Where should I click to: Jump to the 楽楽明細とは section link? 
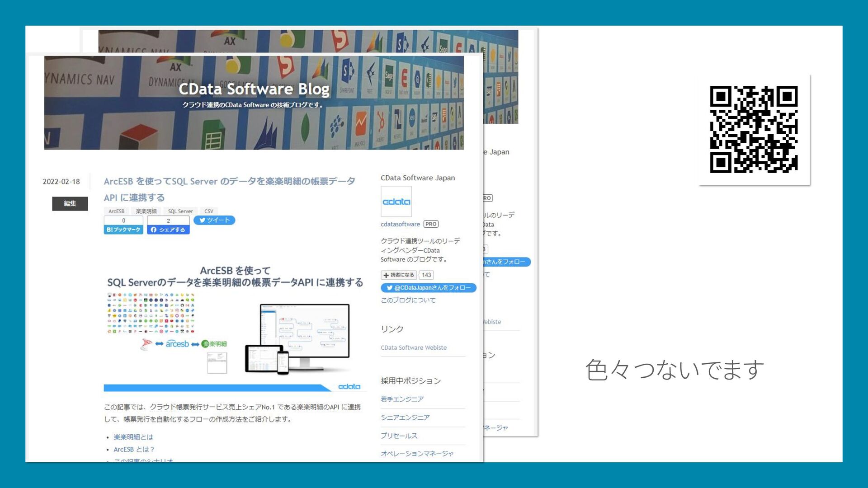pyautogui.click(x=133, y=437)
